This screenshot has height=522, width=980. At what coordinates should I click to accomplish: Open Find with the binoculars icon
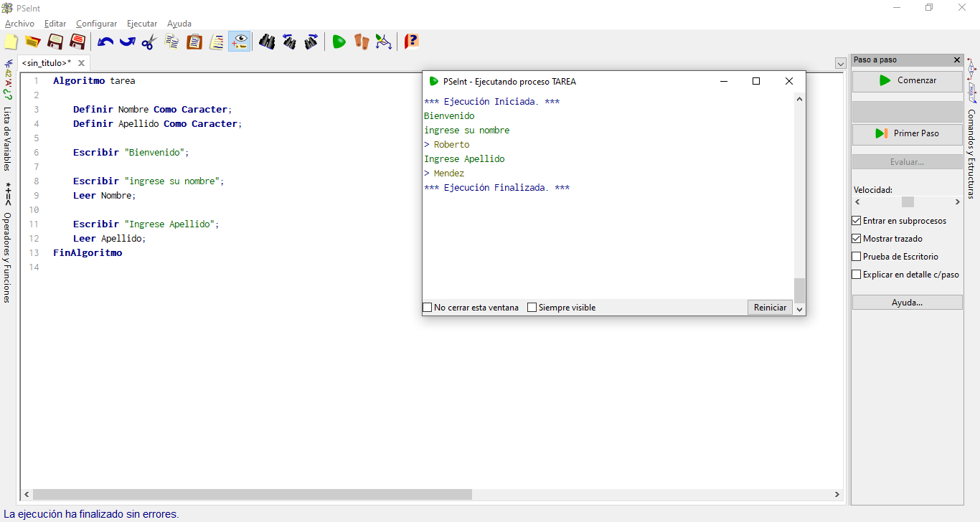[267, 42]
